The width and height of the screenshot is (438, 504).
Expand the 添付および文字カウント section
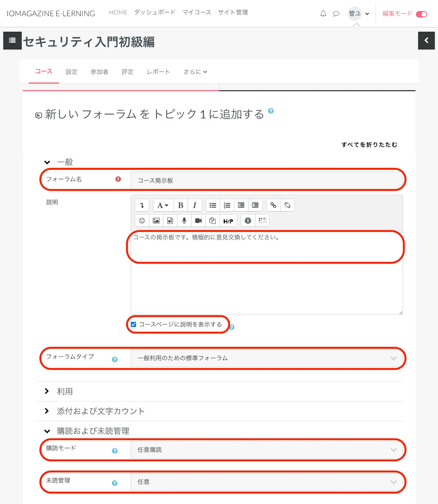pyautogui.click(x=100, y=411)
